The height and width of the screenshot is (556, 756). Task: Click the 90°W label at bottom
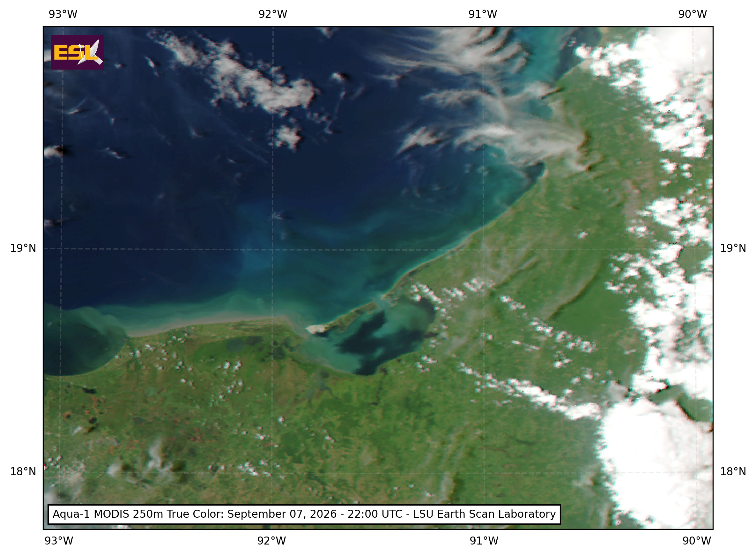pos(696,541)
